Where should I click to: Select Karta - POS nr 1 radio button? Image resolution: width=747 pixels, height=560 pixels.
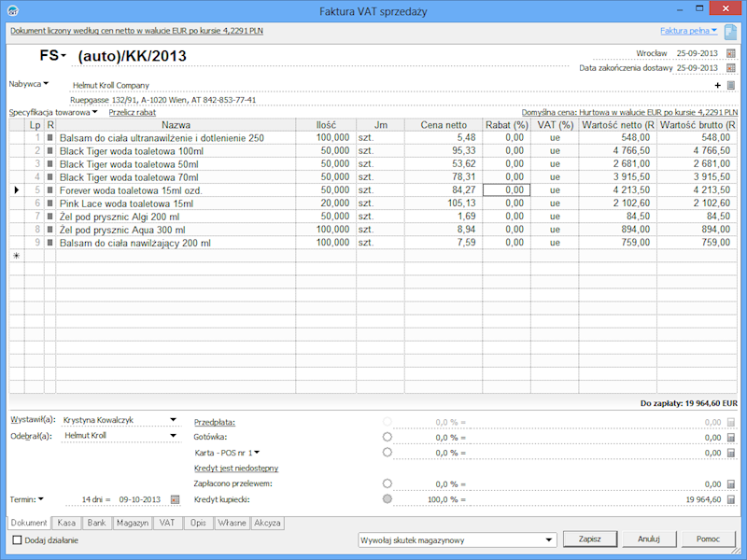388,452
